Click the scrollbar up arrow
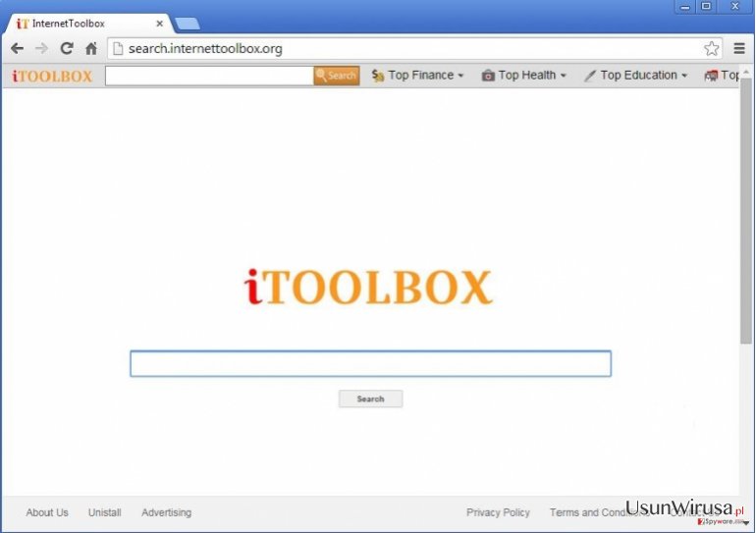Viewport: 756px width, 533px height. click(746, 73)
